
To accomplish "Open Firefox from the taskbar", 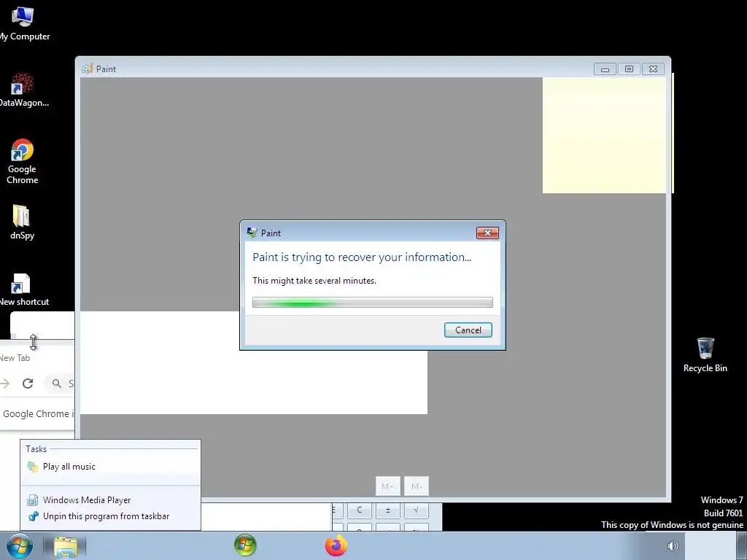I will point(336,545).
